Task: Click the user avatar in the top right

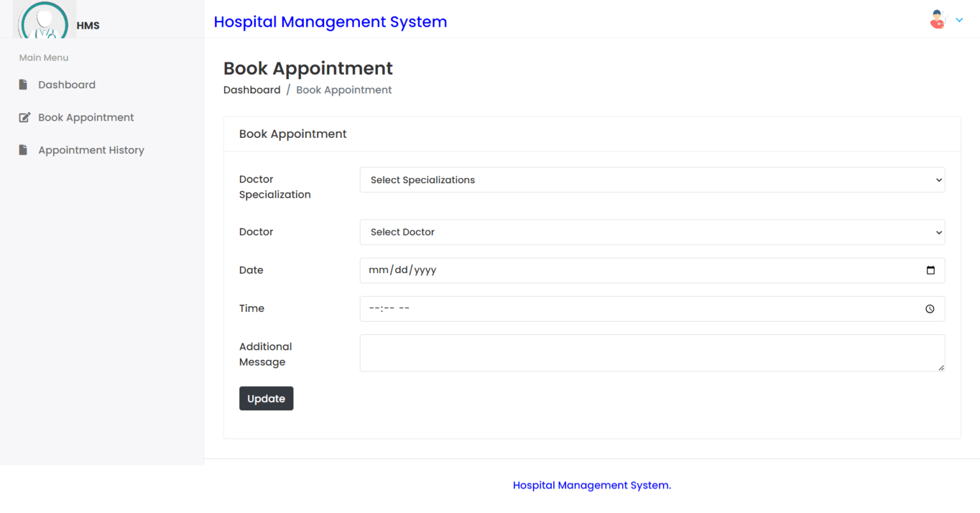Action: click(937, 19)
